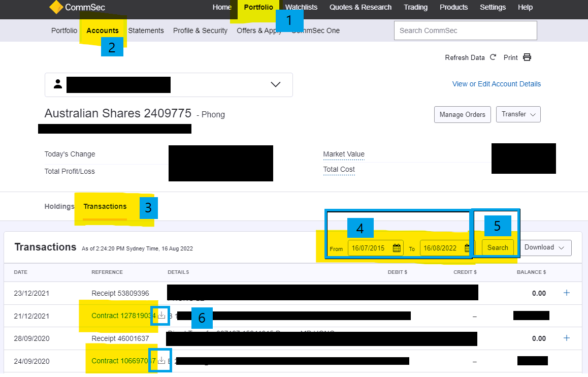This screenshot has width=588, height=377.
Task: Click the DEBIT $ column header
Action: click(397, 272)
